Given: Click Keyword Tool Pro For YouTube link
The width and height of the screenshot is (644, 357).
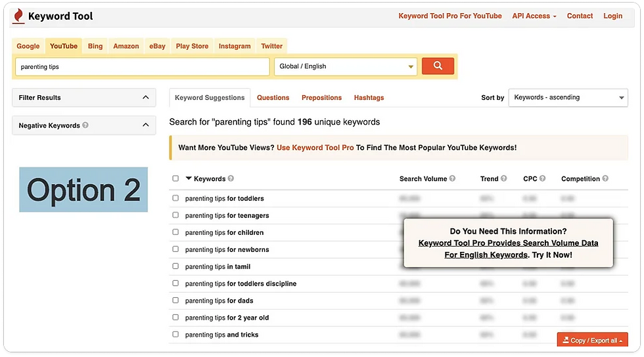Looking at the screenshot, I should click(x=450, y=16).
